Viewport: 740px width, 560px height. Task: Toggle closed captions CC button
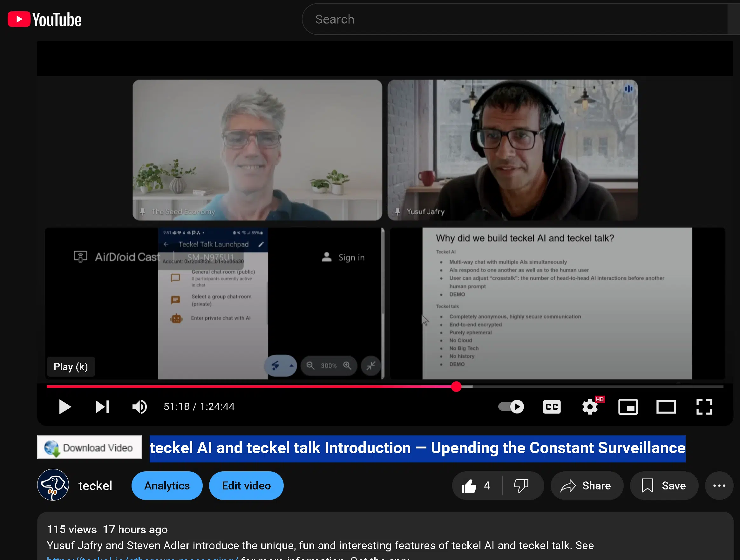[552, 407]
